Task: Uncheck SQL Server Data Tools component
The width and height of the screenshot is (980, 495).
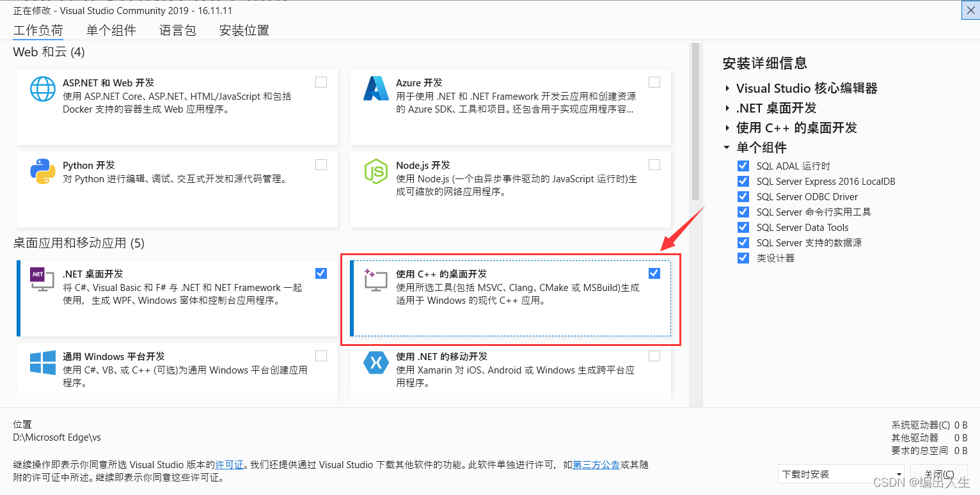Action: (743, 227)
